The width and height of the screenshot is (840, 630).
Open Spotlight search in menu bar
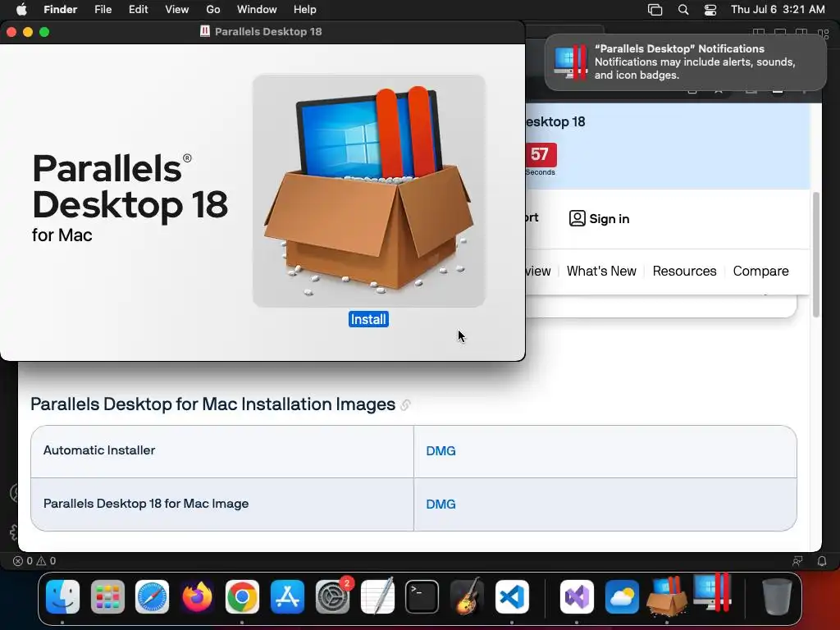pos(683,10)
